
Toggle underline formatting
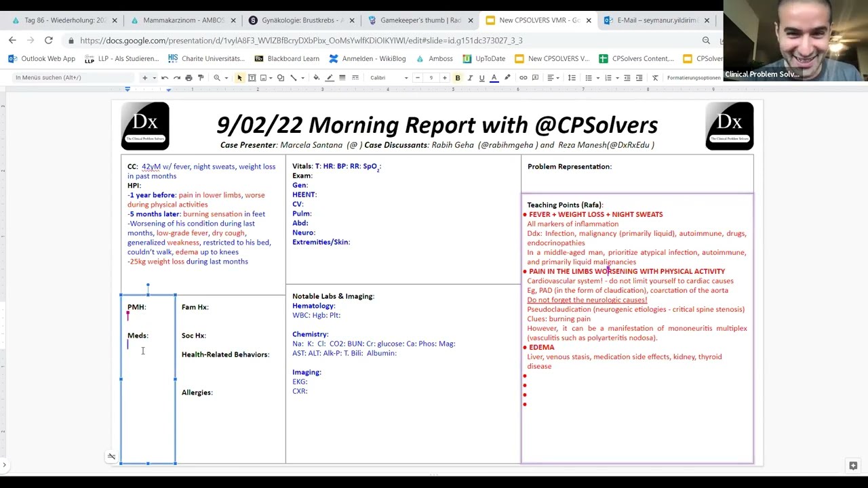click(x=481, y=78)
